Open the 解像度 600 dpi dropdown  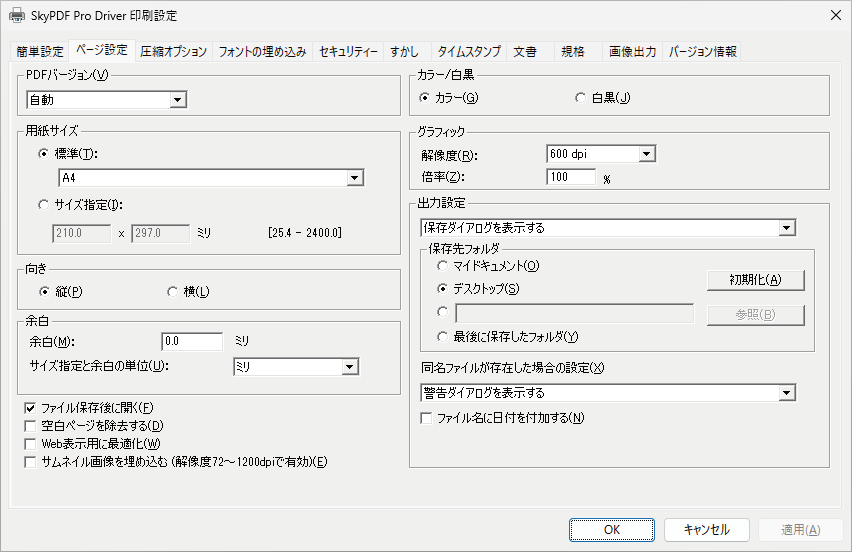tap(601, 154)
